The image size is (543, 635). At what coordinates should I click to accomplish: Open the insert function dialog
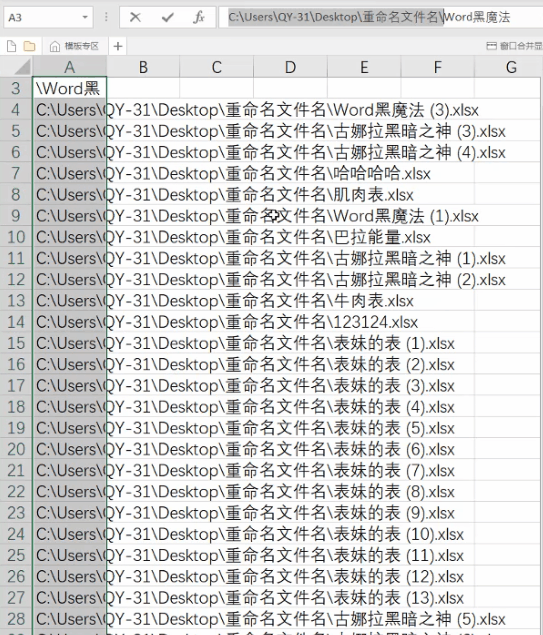[198, 17]
